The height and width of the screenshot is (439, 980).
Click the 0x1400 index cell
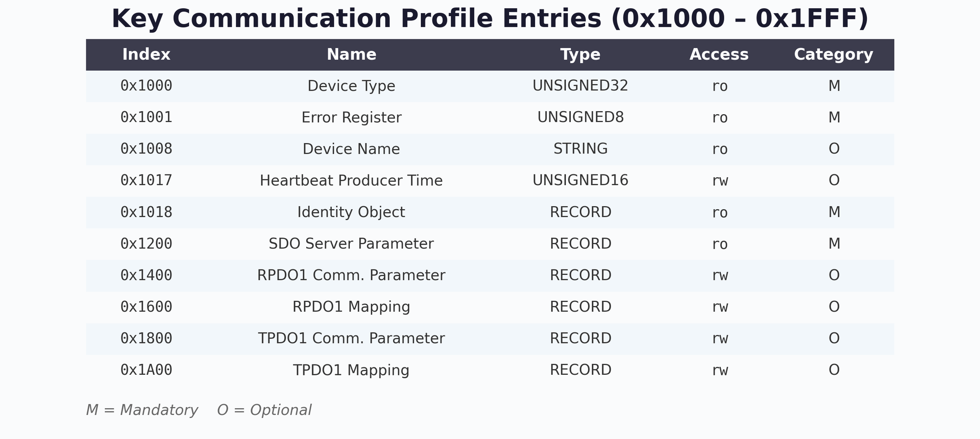(146, 275)
